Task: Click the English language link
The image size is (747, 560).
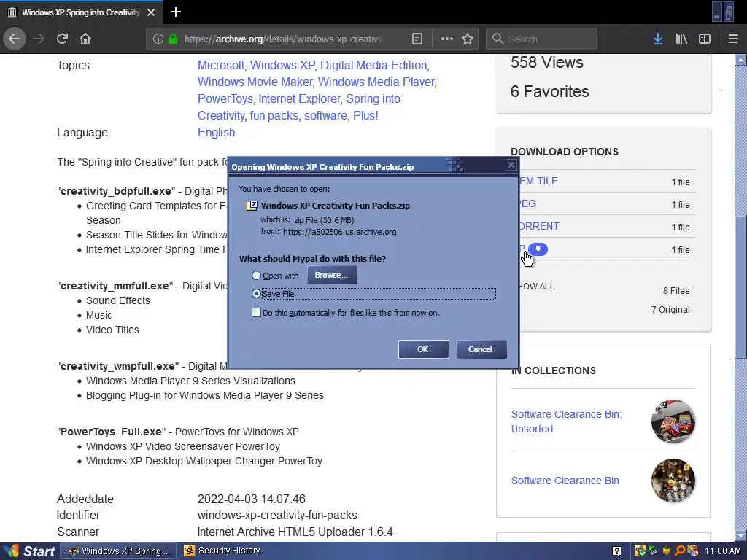Action: click(x=216, y=133)
